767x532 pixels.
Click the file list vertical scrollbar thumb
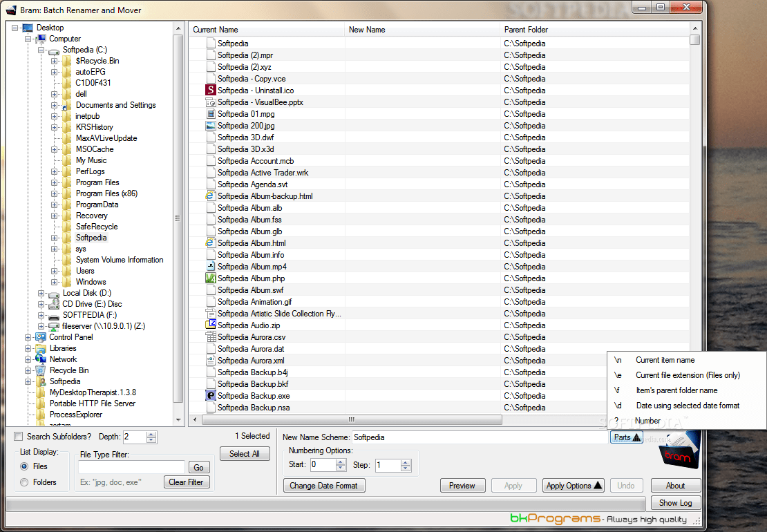coord(694,39)
